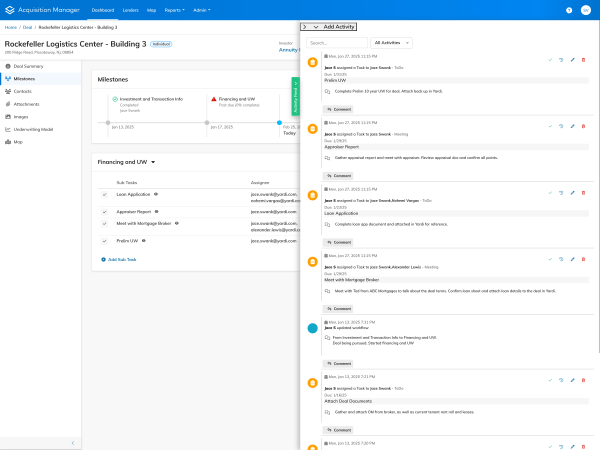Toggle the Prelim UW sub task checkbox
This screenshot has height=450, width=600.
[104, 240]
